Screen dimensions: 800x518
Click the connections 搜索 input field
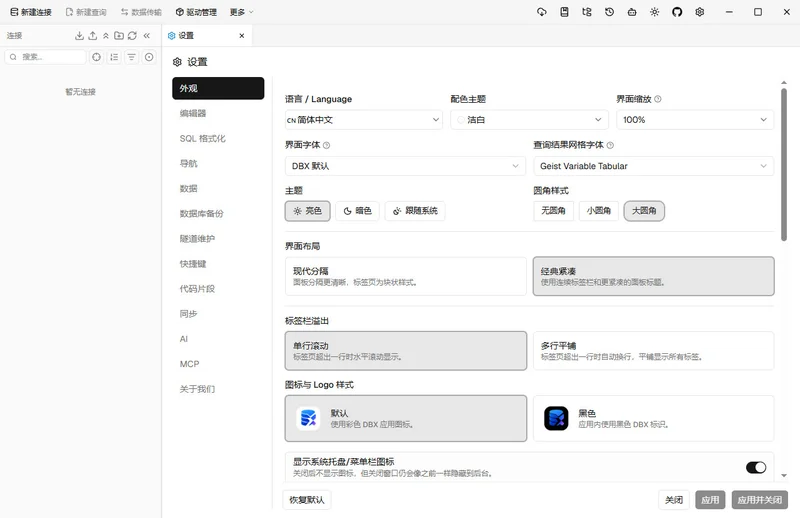tap(45, 57)
